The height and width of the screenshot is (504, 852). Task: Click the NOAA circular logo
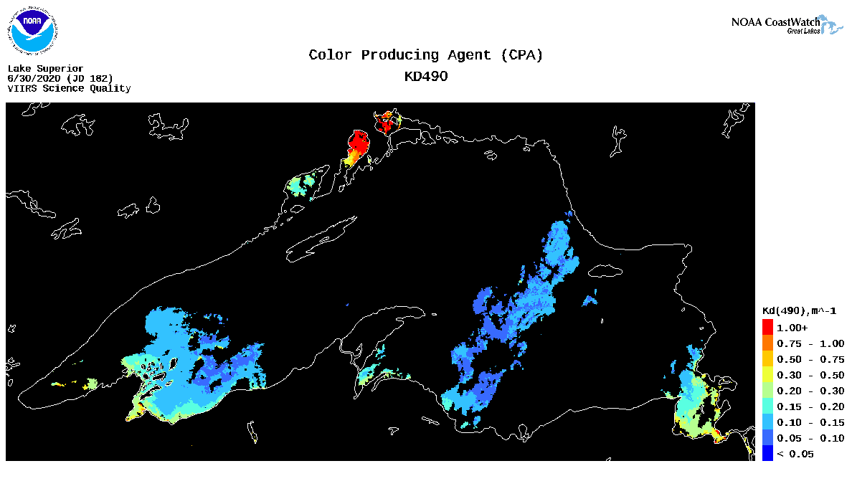coord(32,30)
